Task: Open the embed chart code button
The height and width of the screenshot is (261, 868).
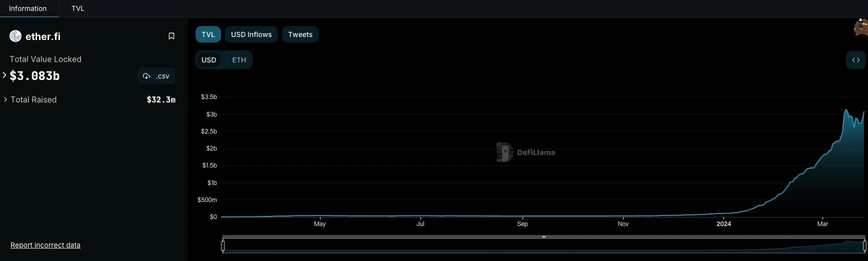Action: coord(856,60)
